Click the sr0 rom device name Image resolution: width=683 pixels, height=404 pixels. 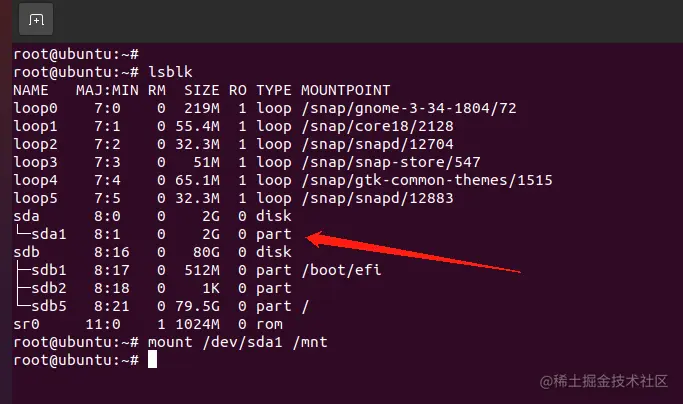coord(26,324)
